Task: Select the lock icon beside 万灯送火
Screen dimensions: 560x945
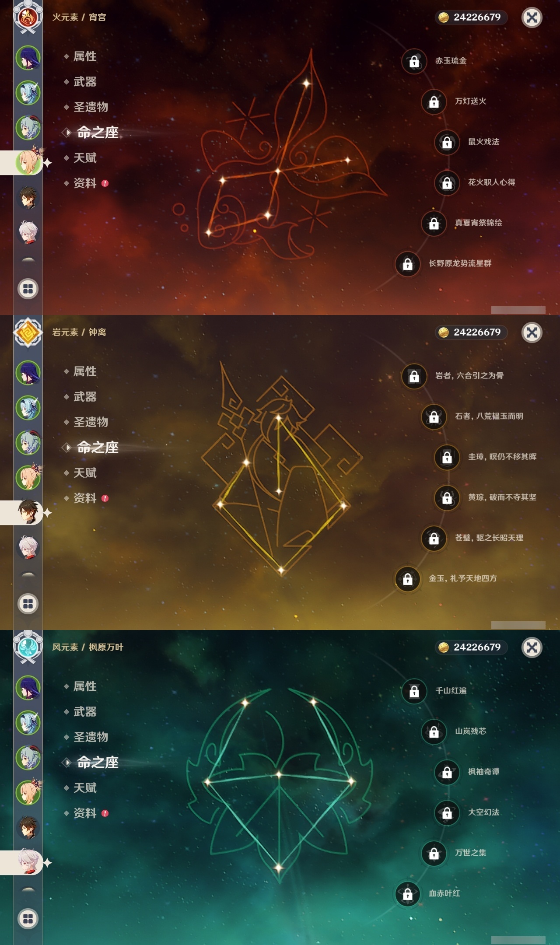Action: [x=434, y=101]
